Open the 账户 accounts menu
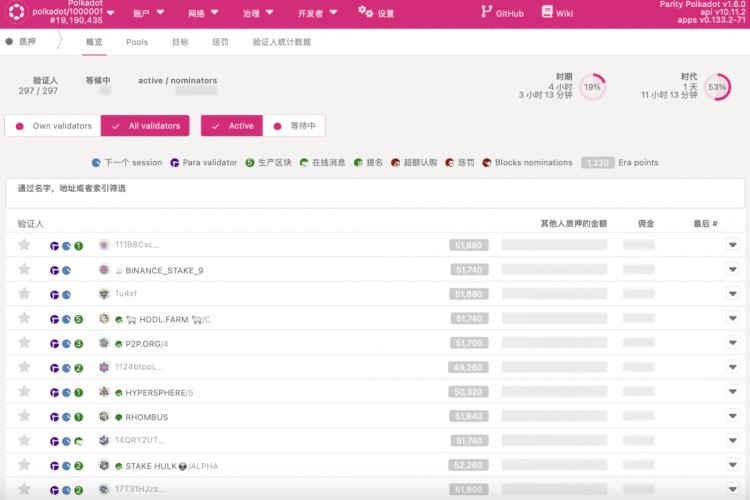This screenshot has width=750, height=500. coord(149,13)
